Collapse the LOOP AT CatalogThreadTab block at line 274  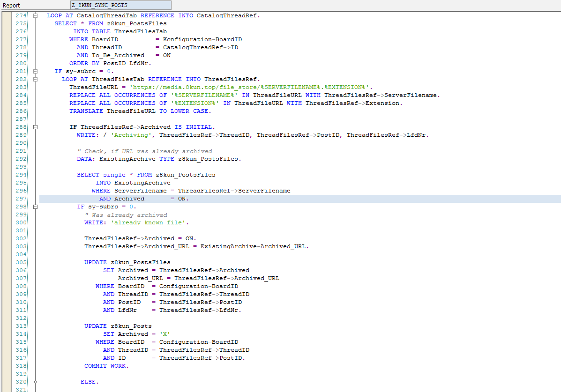(36, 16)
